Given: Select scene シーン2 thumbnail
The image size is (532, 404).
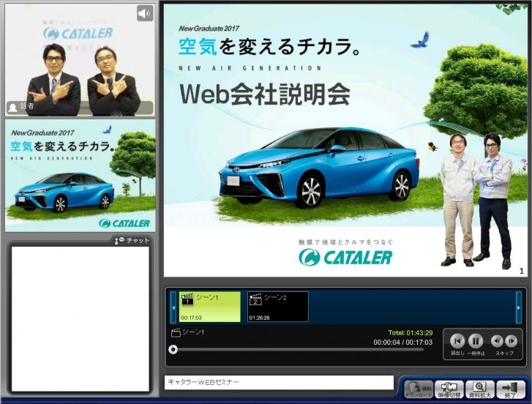Looking at the screenshot, I should tap(278, 307).
